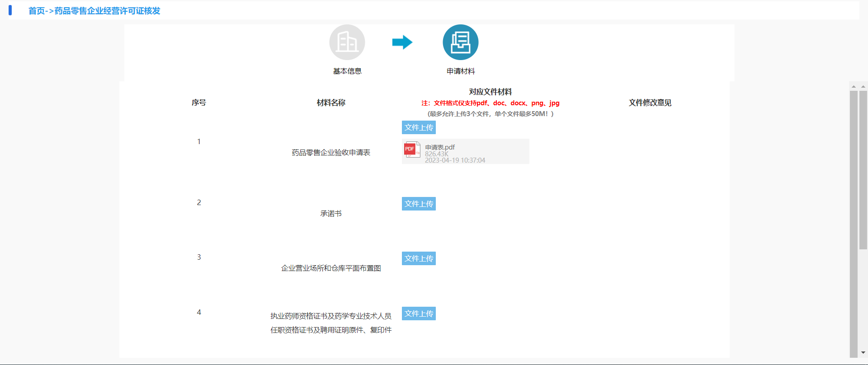Click the 基本信息 building step icon
The height and width of the screenshot is (365, 868).
(x=347, y=42)
